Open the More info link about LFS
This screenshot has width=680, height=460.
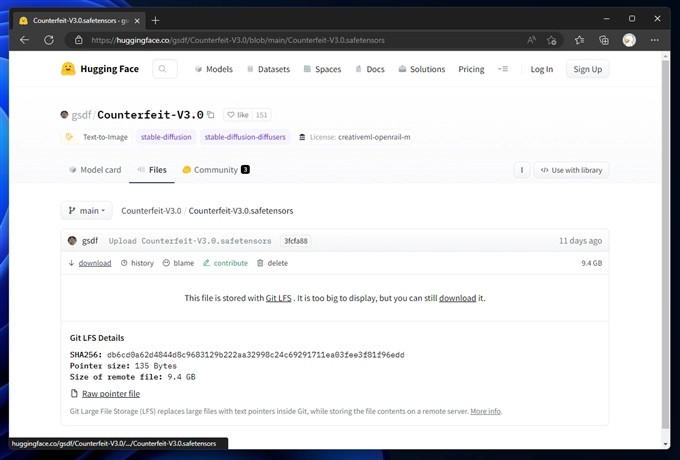click(x=485, y=411)
